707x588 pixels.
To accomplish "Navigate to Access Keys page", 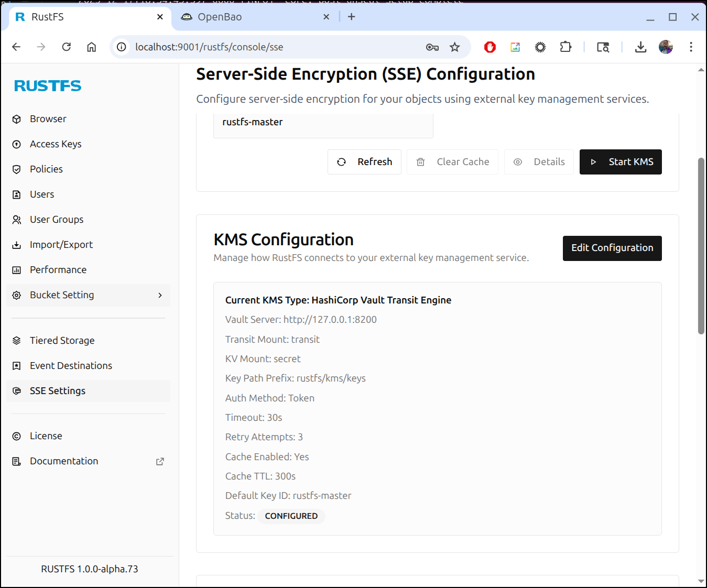I will coord(56,144).
